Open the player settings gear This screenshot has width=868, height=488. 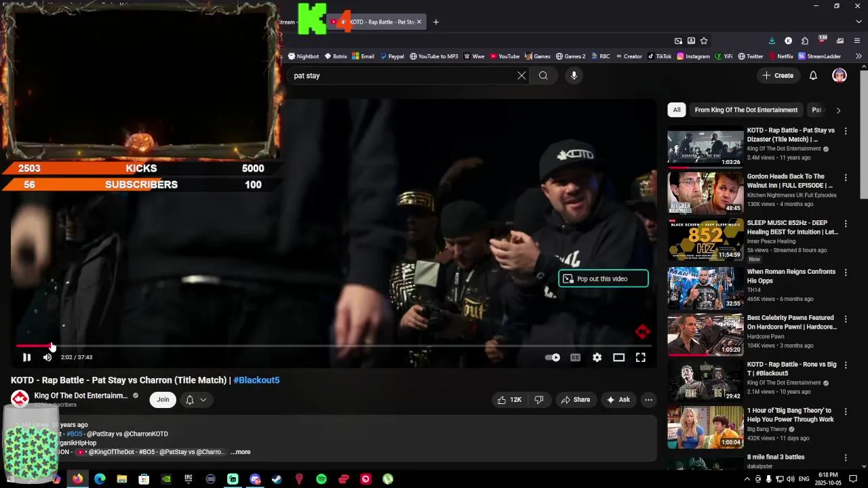pos(597,357)
